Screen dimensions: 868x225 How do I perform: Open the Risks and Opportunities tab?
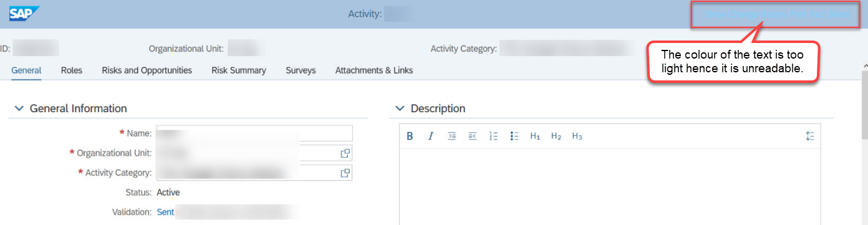click(147, 70)
